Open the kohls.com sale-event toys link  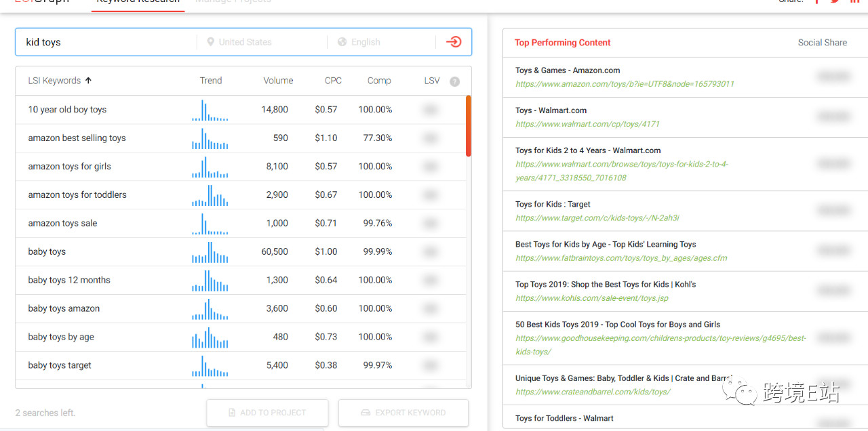(592, 298)
